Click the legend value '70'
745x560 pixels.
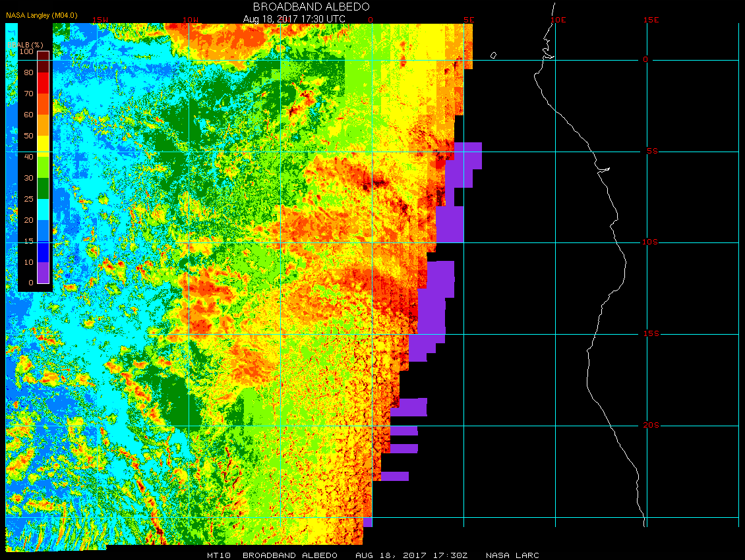[x=28, y=94]
